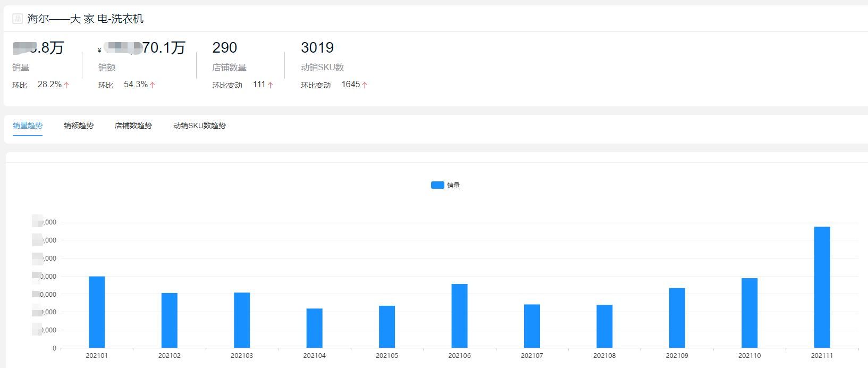Screen dimensions: 868x368
Task: Click the blue 销量 legend swatch
Action: 437,185
